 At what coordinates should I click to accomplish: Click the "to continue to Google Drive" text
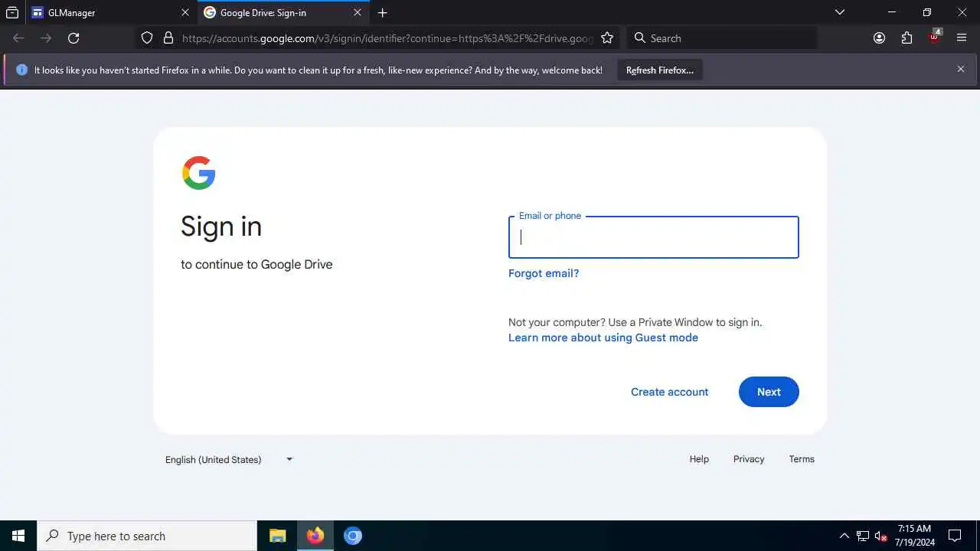click(256, 264)
